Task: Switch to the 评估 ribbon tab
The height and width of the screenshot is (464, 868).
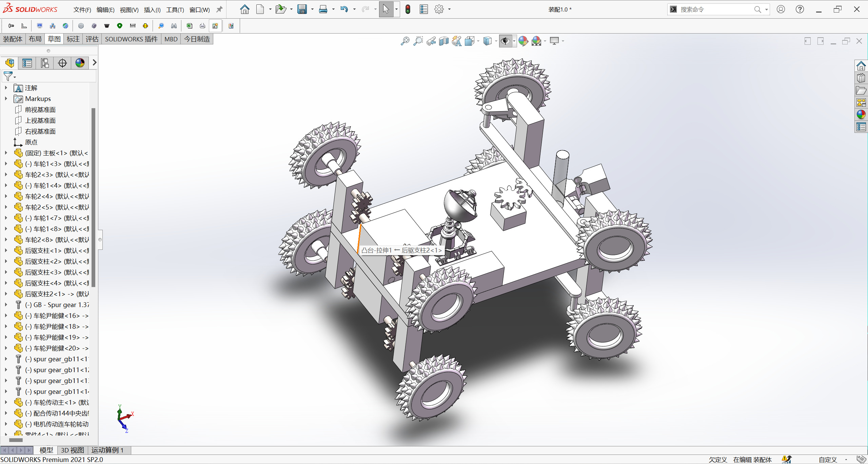Action: [92, 39]
